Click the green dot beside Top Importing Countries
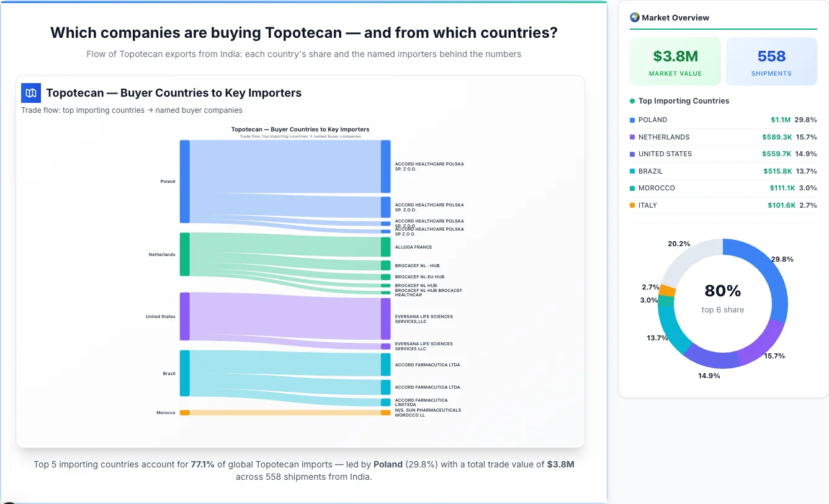This screenshot has width=829, height=504. coord(631,101)
